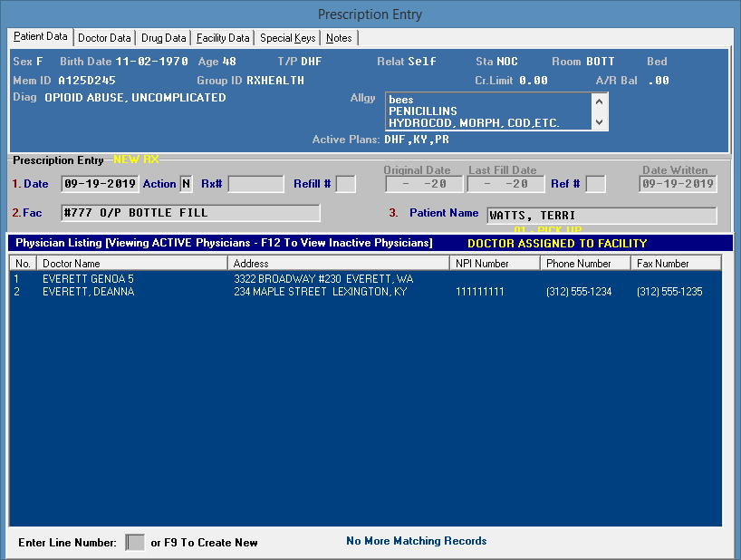
Task: Sort by the Doctor Name column header
Action: click(132, 264)
